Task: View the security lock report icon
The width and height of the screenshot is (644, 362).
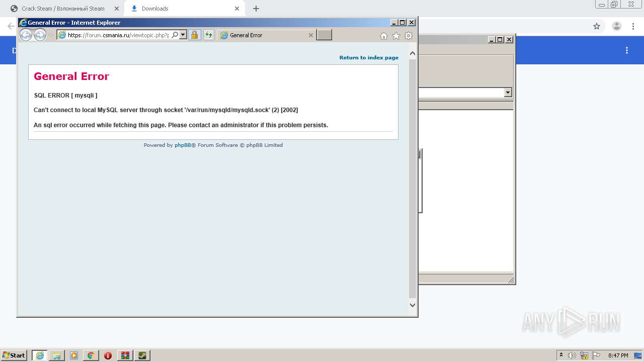Action: coord(194,35)
